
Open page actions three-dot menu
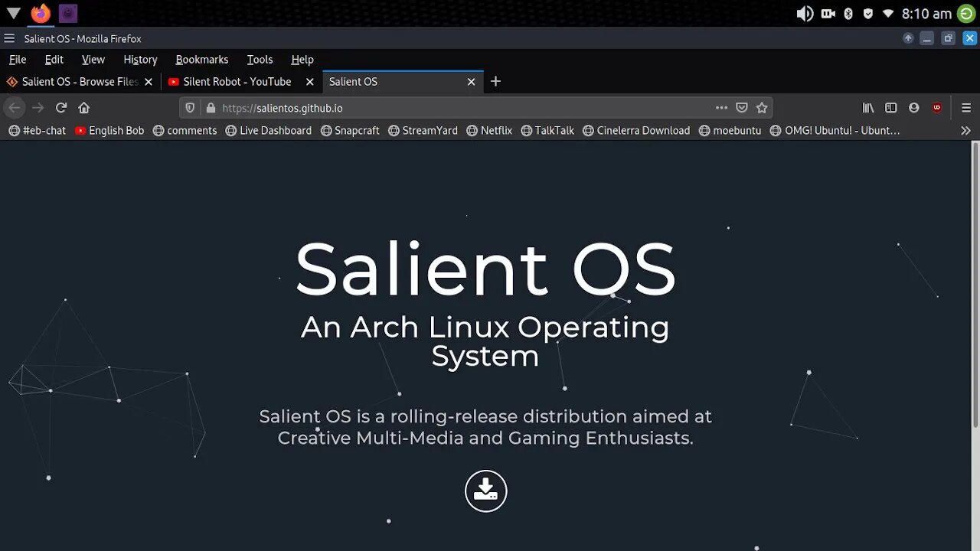pyautogui.click(x=721, y=108)
